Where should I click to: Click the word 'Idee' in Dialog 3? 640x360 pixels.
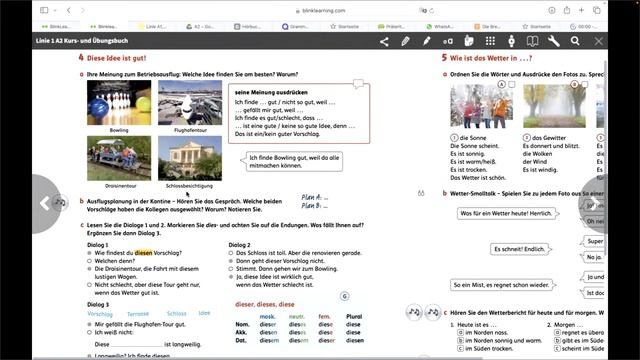(x=204, y=313)
